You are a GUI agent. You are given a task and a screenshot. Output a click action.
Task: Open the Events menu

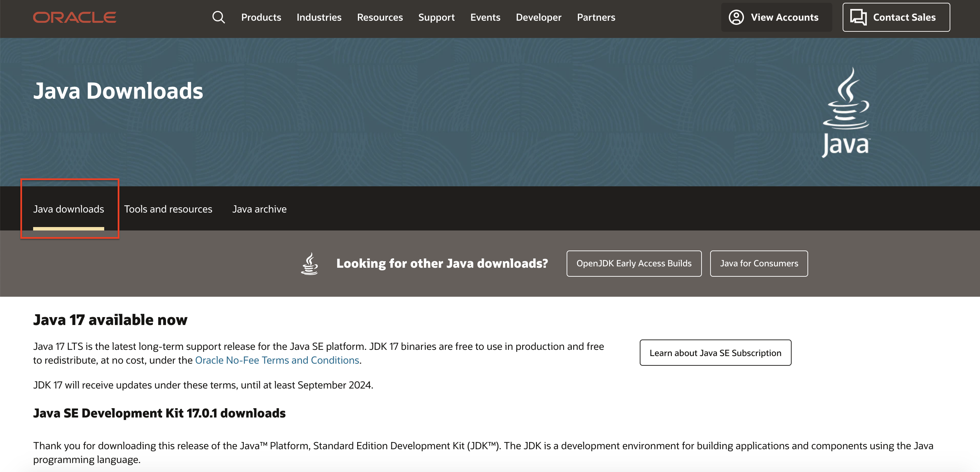[x=485, y=18]
